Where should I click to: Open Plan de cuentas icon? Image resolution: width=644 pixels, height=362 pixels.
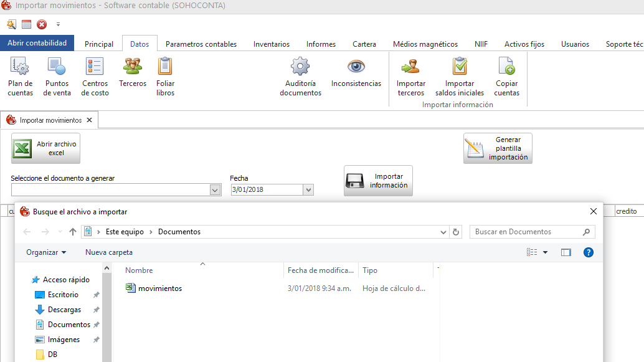click(20, 67)
